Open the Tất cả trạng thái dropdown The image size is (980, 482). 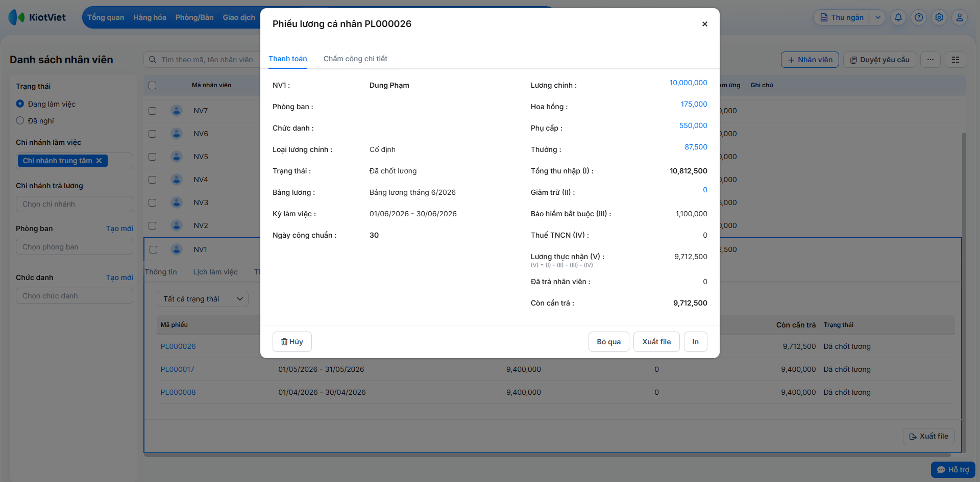coord(203,299)
